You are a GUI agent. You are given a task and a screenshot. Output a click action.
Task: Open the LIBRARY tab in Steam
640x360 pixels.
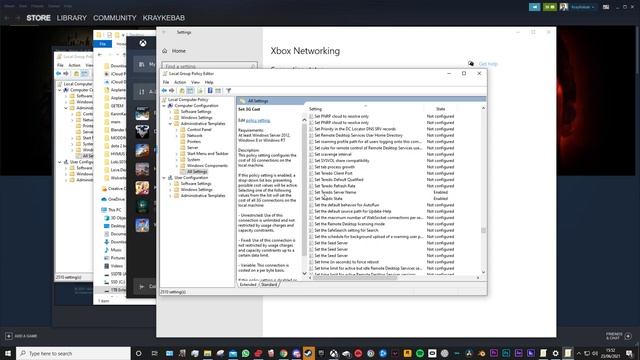pyautogui.click(x=72, y=18)
